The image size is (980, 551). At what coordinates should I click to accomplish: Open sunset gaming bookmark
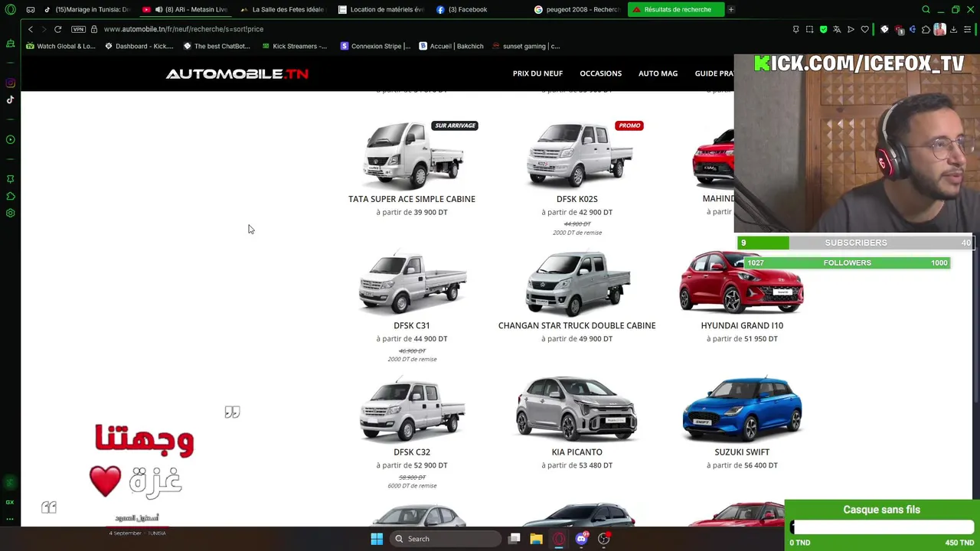point(525,46)
